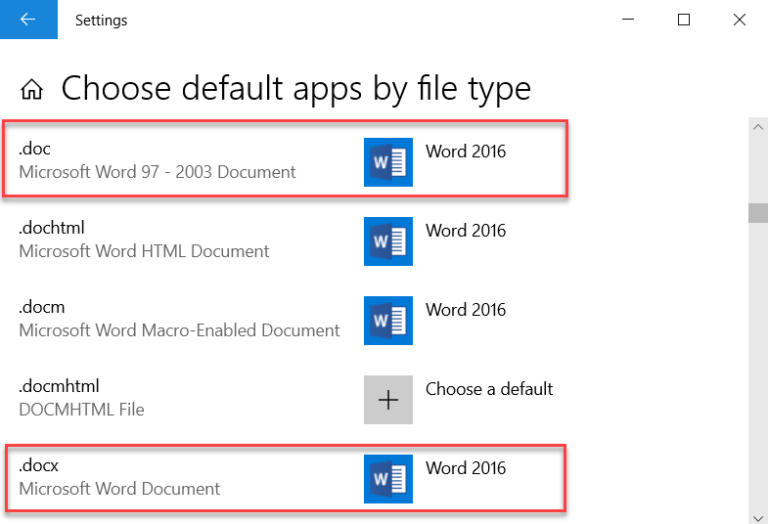Select the .docm file extension label
The width and height of the screenshot is (768, 524).
click(42, 307)
